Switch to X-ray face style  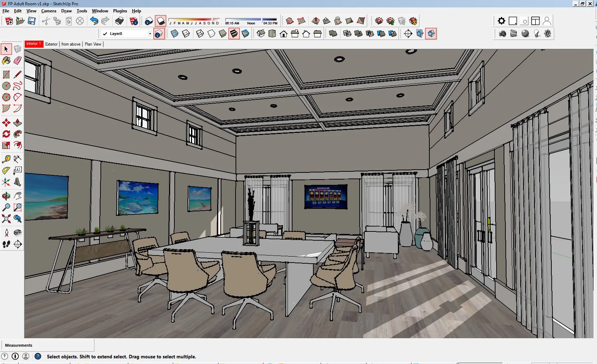point(174,34)
